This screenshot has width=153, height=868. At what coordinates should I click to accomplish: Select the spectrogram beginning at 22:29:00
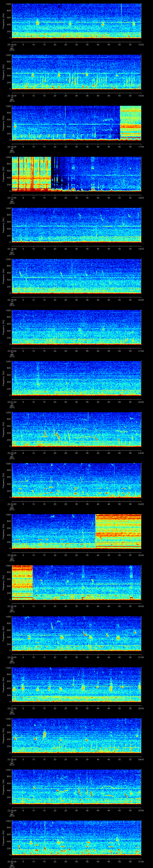pyautogui.click(x=76, y=786)
